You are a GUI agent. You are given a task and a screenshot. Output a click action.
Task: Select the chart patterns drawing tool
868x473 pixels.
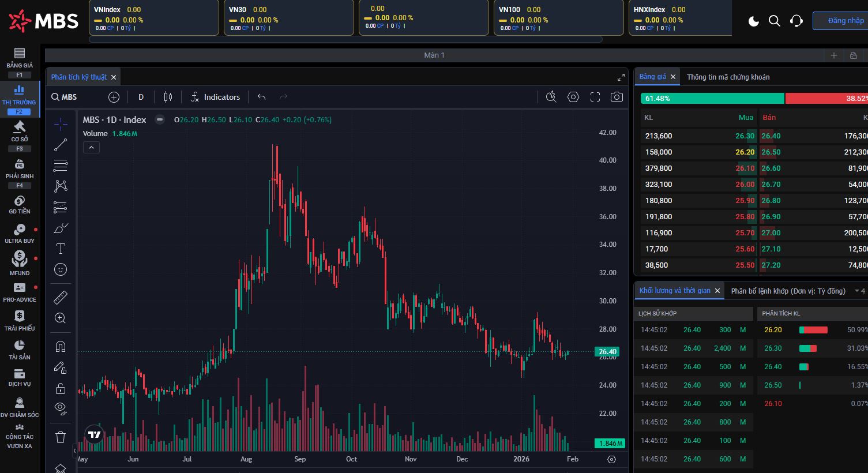point(61,186)
